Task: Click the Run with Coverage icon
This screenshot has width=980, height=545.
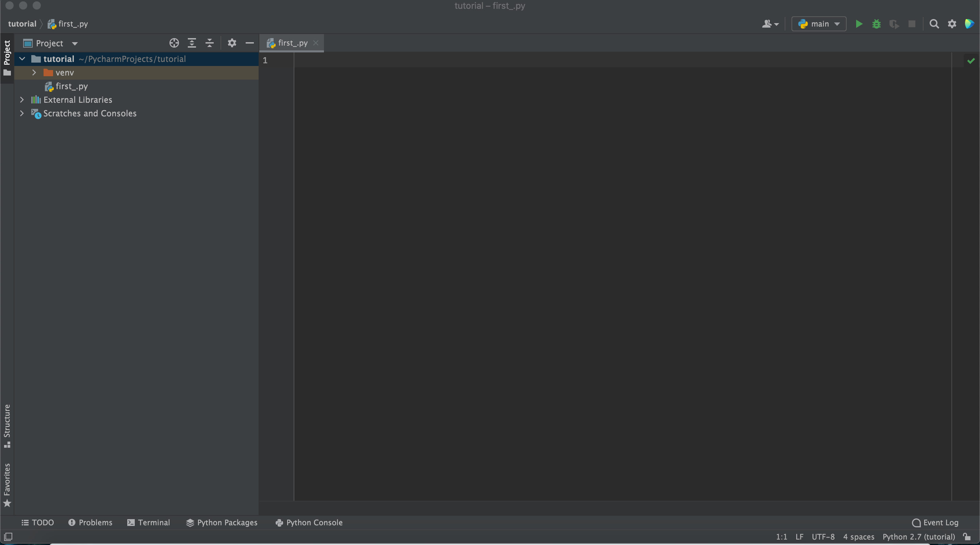Action: coord(894,24)
